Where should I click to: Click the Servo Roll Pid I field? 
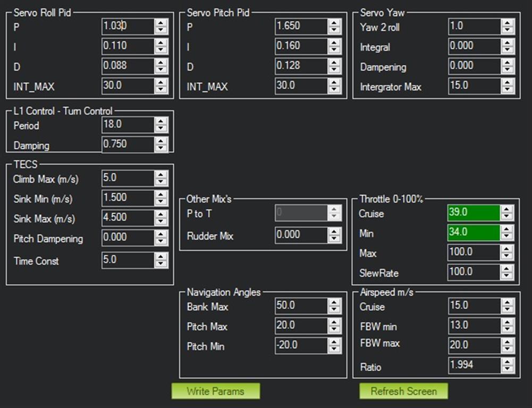128,46
